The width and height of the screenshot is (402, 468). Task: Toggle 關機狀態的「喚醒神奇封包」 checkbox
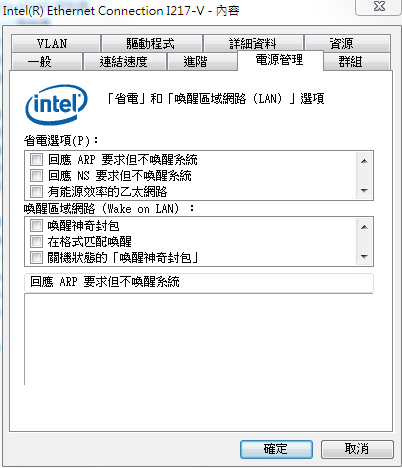coord(36,257)
